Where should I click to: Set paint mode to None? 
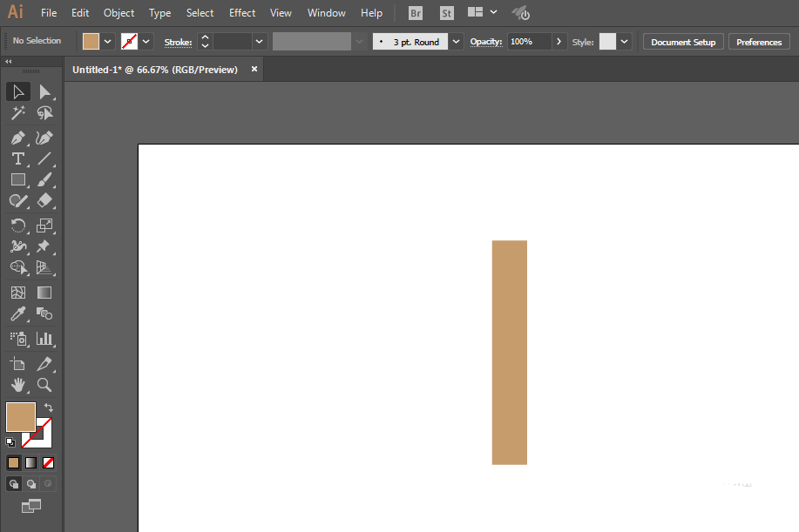pos(49,462)
